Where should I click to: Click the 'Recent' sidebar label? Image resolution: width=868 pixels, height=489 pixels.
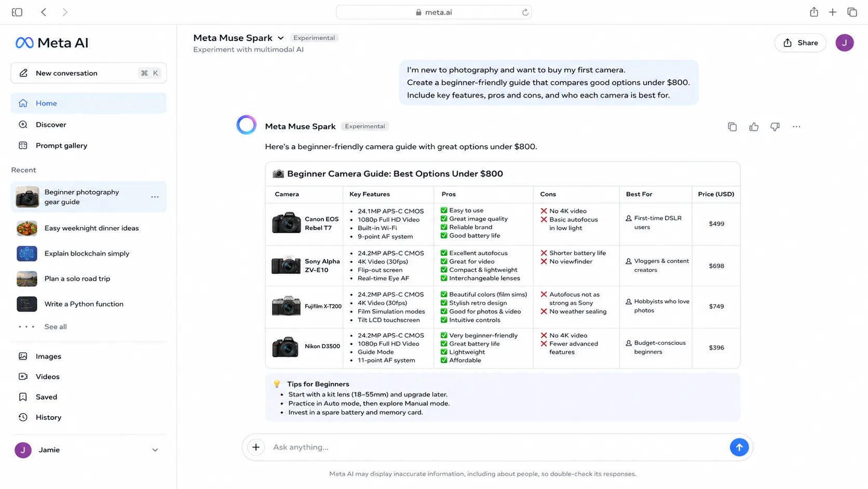24,170
